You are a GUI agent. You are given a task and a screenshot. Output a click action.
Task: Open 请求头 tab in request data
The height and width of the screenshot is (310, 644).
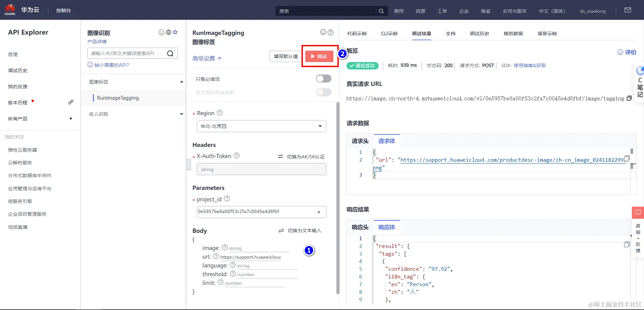click(360, 141)
